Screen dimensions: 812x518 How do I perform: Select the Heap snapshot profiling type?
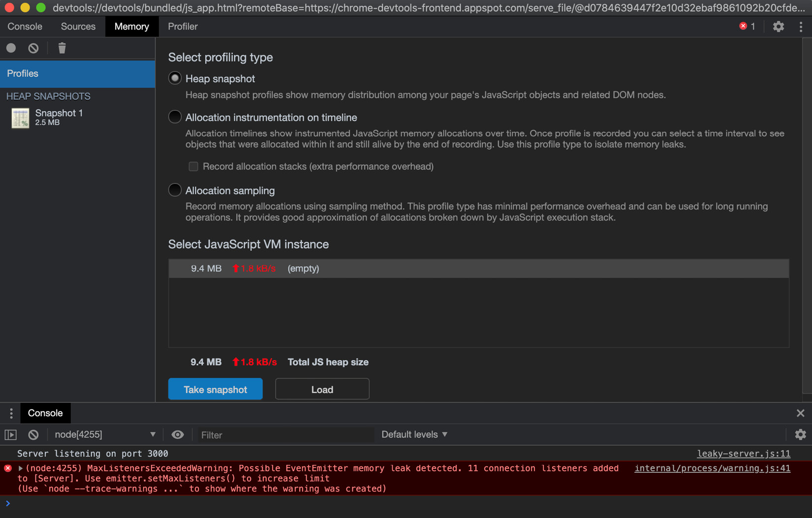[175, 78]
